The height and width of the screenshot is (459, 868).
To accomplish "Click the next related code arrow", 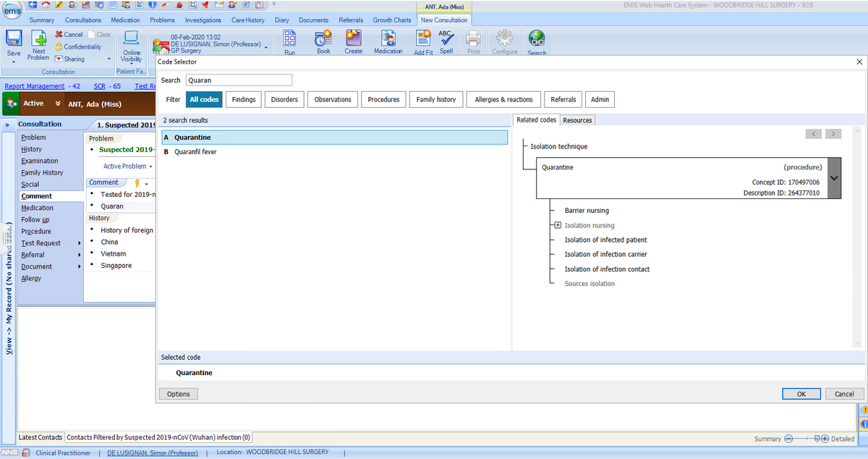I will [x=834, y=134].
